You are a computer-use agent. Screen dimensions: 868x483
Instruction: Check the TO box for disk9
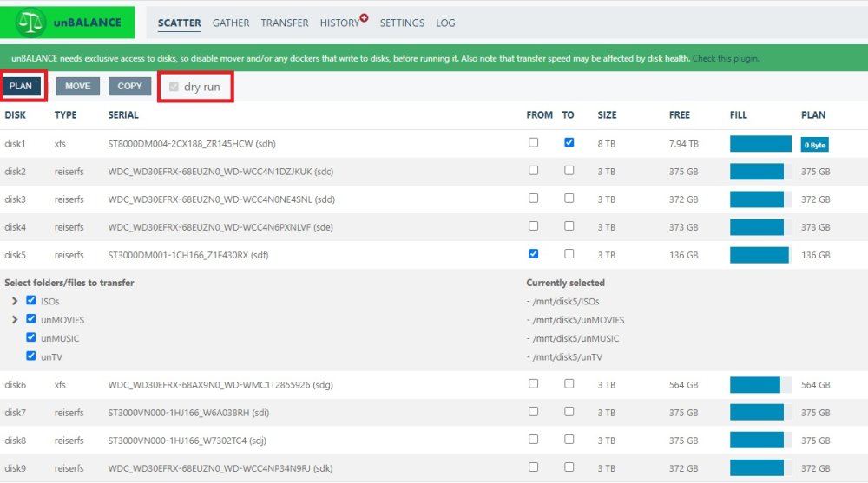(569, 467)
